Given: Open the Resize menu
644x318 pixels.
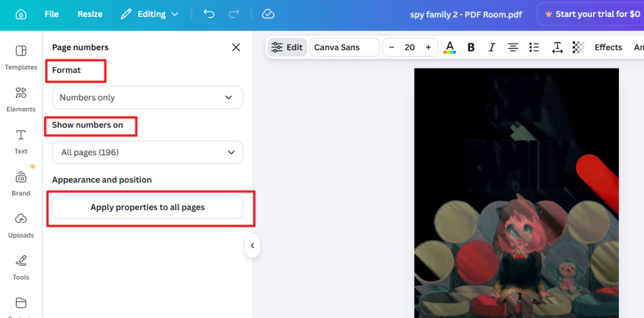Looking at the screenshot, I should (x=90, y=14).
